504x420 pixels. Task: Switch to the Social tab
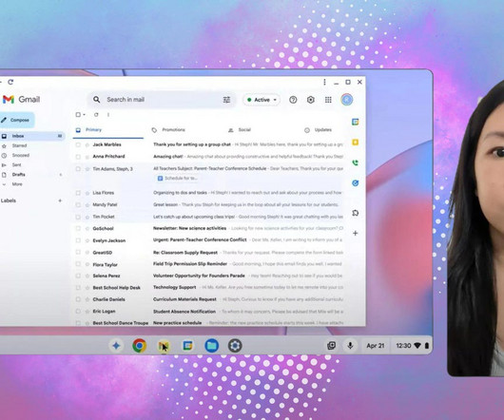click(x=240, y=130)
